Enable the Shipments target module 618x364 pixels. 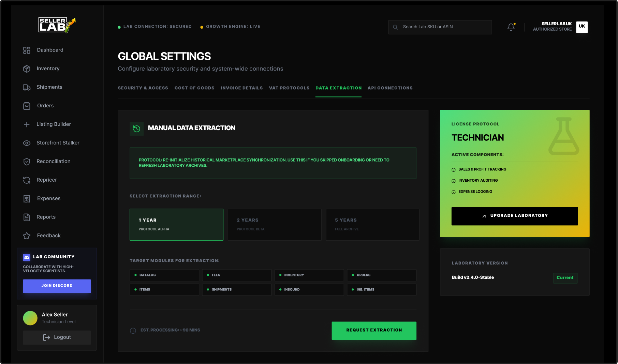pyautogui.click(x=237, y=289)
